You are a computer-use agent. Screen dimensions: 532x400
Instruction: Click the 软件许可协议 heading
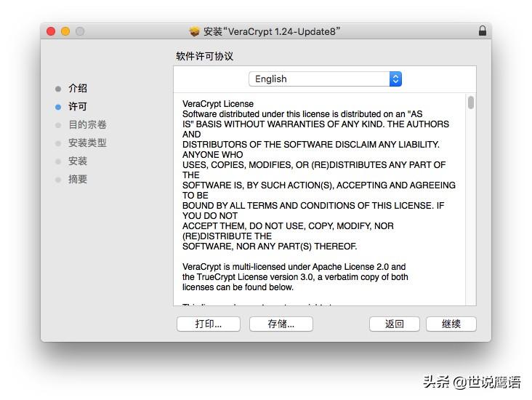pyautogui.click(x=205, y=56)
